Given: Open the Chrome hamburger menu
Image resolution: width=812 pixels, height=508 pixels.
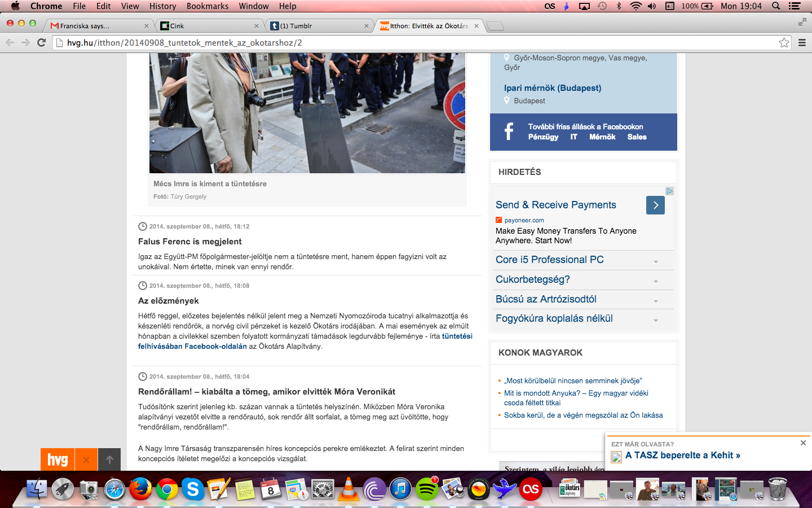Looking at the screenshot, I should tap(802, 43).
